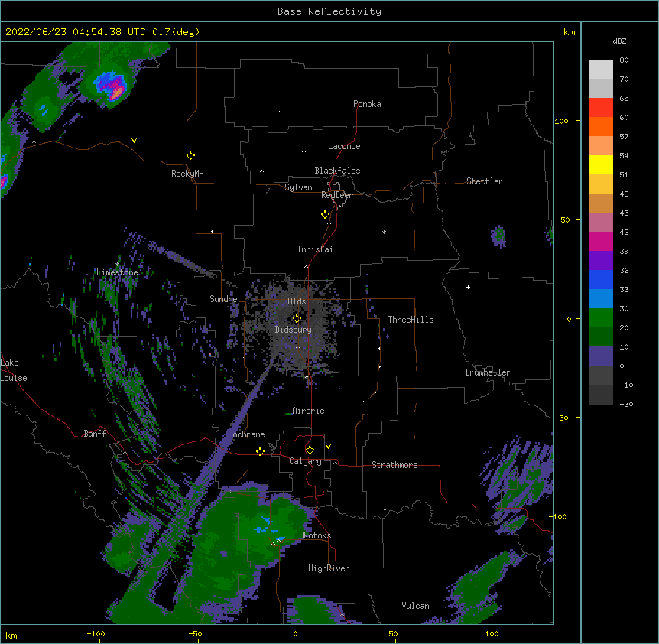Click the Didsbury town label
Screen dimensions: 659x644
pyautogui.click(x=294, y=330)
